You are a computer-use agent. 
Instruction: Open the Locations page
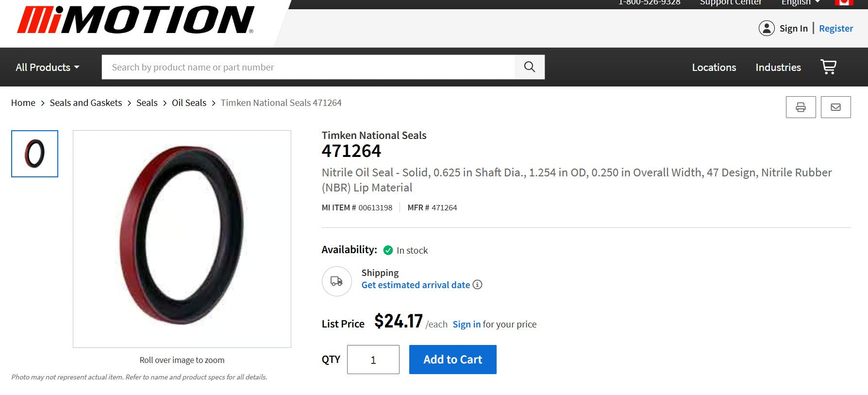[714, 67]
